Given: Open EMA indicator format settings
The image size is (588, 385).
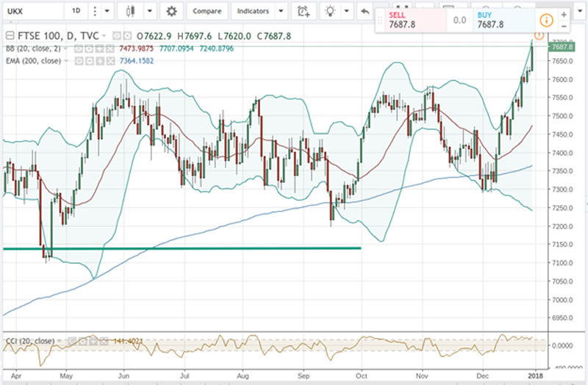Looking at the screenshot, I should point(89,61).
